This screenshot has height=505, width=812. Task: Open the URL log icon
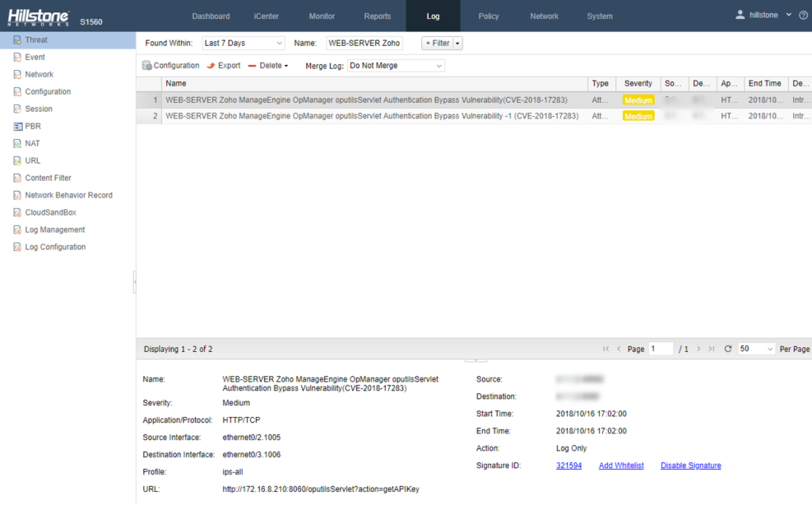tap(17, 160)
